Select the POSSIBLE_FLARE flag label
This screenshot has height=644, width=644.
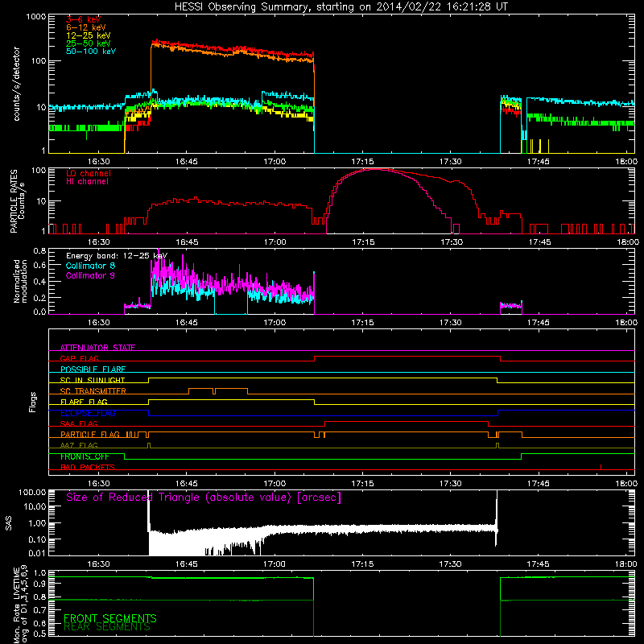(93, 369)
